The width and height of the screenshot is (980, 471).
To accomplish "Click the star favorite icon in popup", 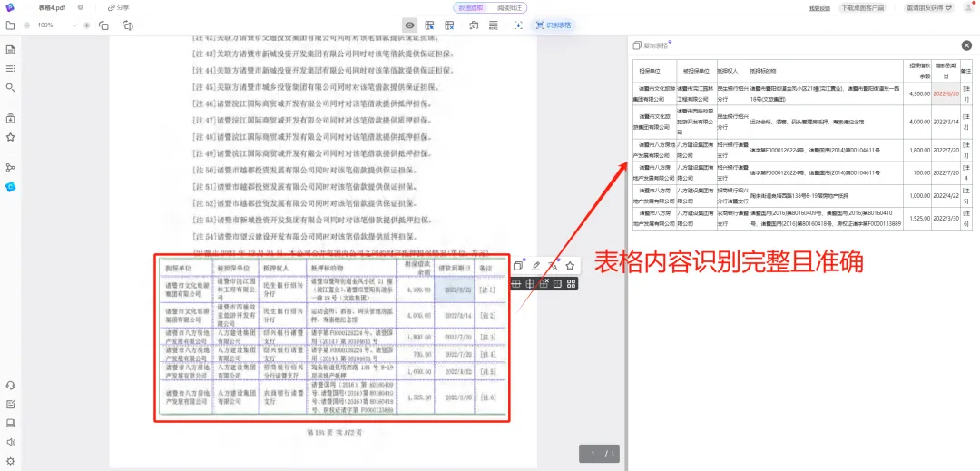I will (570, 266).
